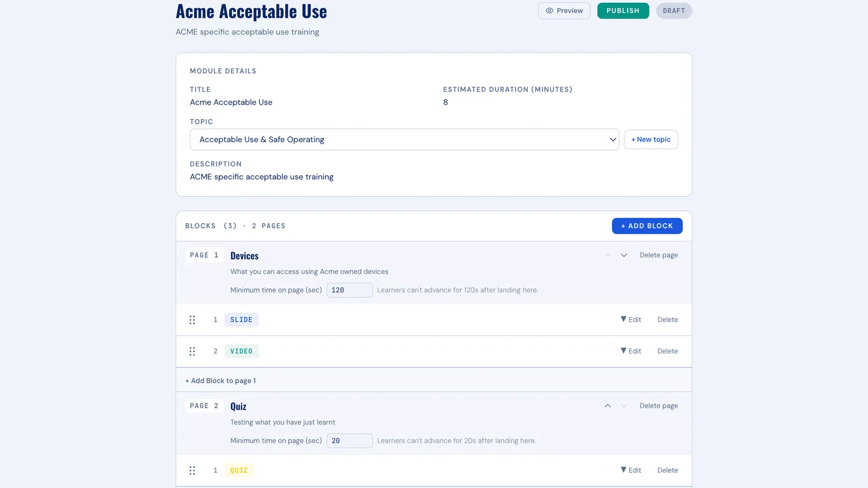Move Devices page down with chevron

pyautogui.click(x=624, y=255)
